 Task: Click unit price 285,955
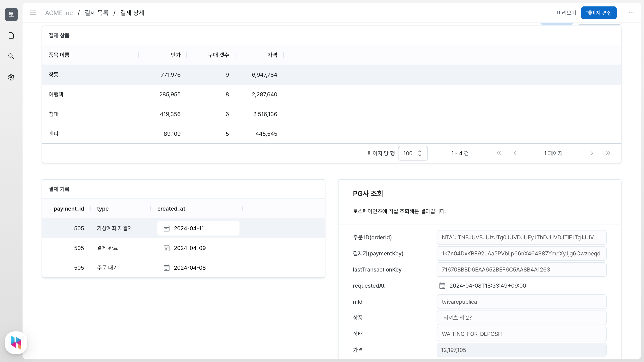(x=170, y=94)
